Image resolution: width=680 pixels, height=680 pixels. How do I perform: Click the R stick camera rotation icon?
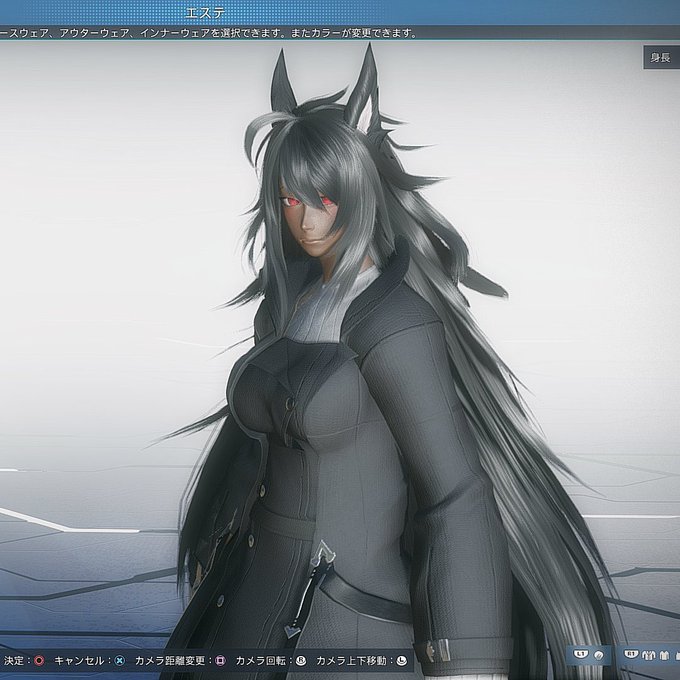tap(301, 660)
